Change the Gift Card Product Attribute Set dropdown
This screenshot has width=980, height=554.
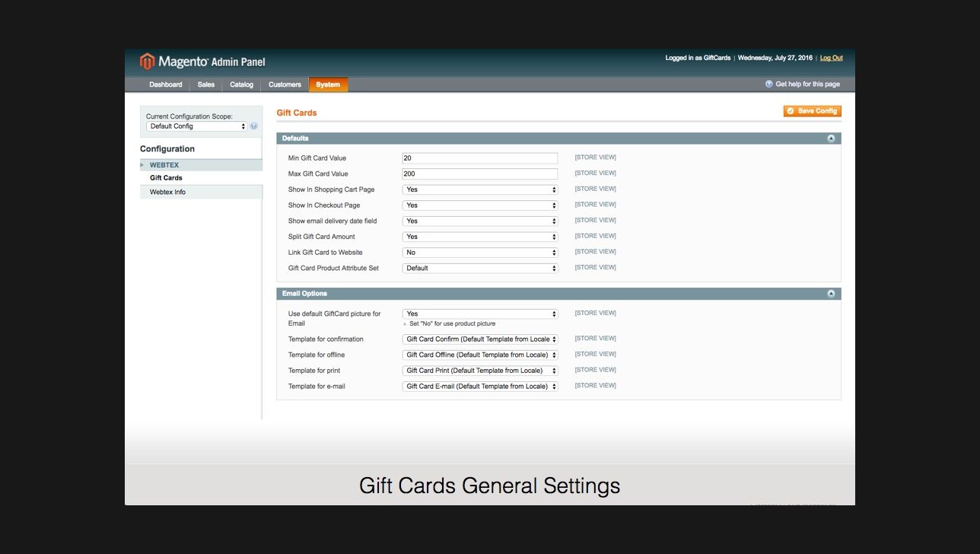point(479,269)
